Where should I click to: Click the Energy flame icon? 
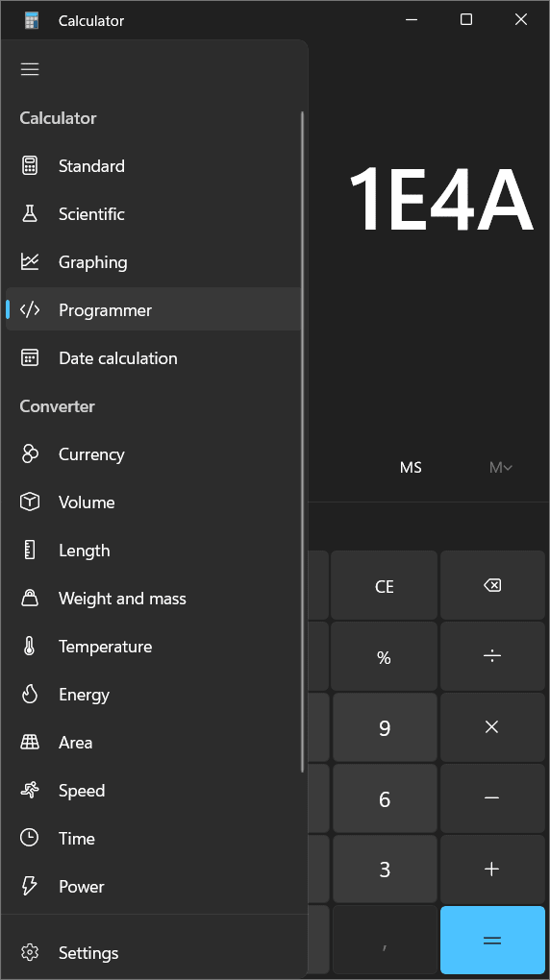pyautogui.click(x=30, y=695)
